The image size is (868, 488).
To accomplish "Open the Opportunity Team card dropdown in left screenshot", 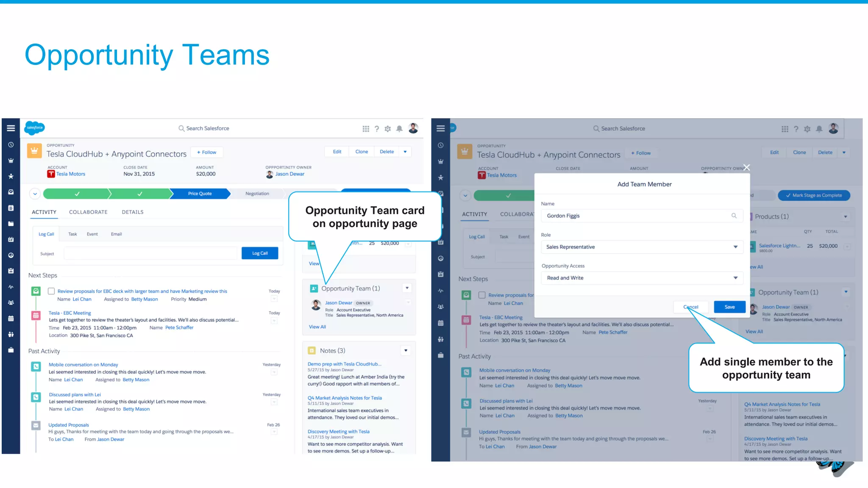I will click(x=407, y=288).
